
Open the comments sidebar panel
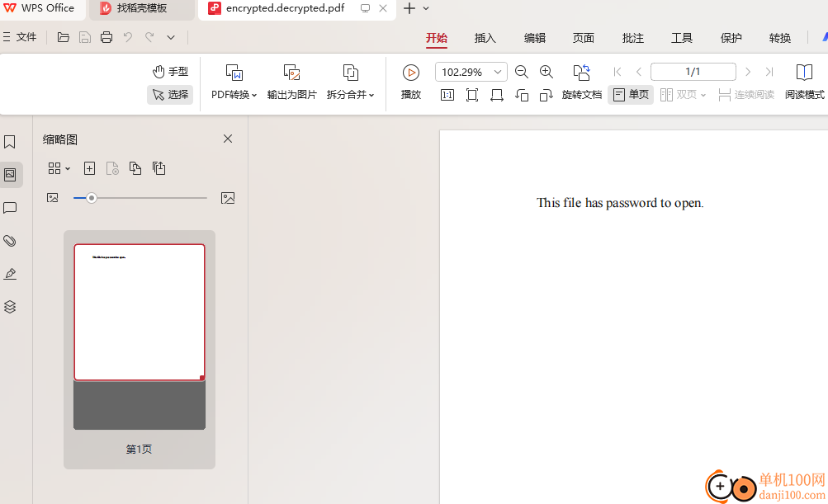pyautogui.click(x=10, y=208)
